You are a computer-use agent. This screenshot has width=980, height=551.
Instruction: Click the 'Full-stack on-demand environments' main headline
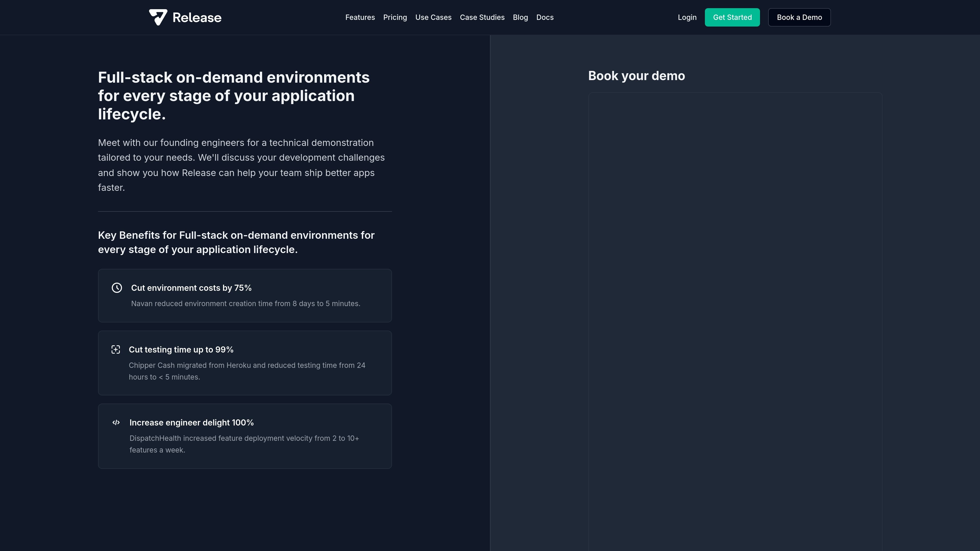coord(234,96)
